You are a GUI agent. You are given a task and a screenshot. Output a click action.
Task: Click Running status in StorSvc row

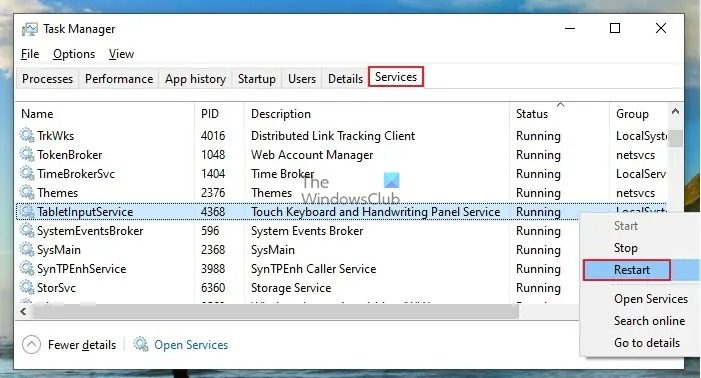point(538,287)
